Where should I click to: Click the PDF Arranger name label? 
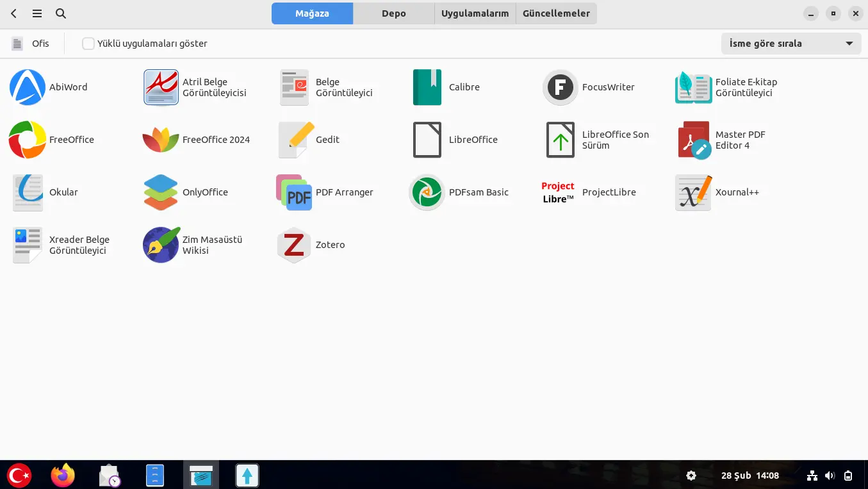point(345,192)
